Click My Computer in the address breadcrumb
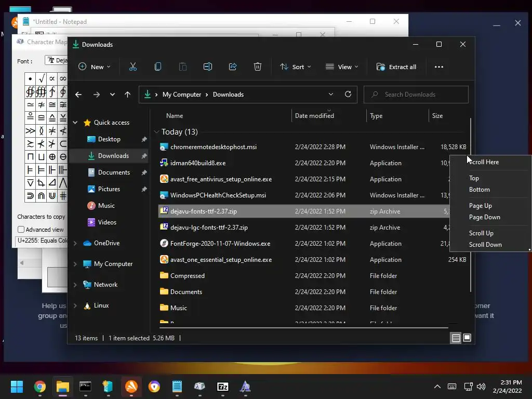The width and height of the screenshot is (532, 399). pos(181,95)
